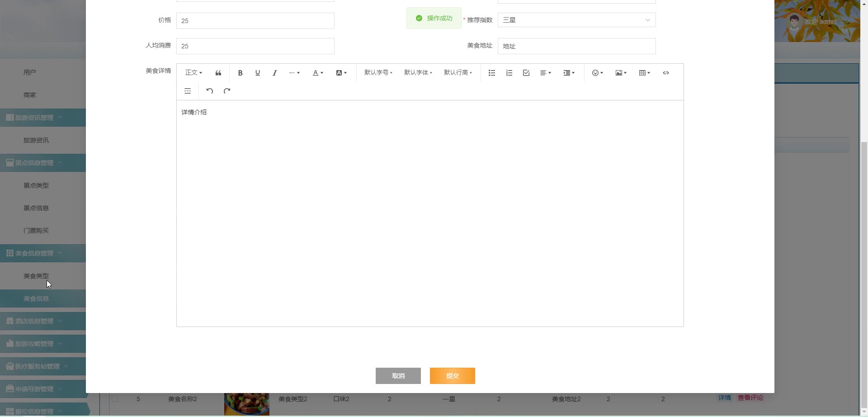Open the emoji picker

[x=598, y=73]
